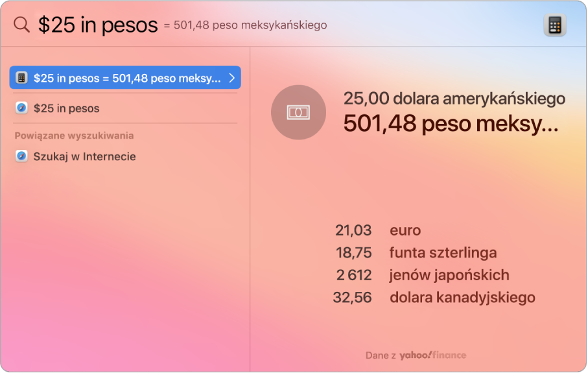The width and height of the screenshot is (588, 373).
Task: Click the "2 612" yen value
Action: 353,275
